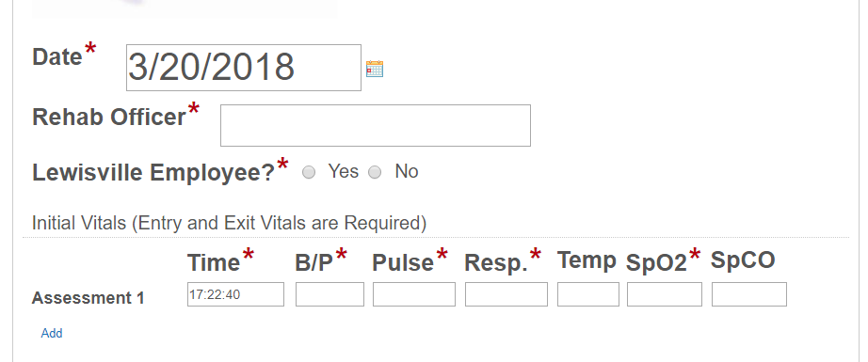Select No for Lewisville Employee
The width and height of the screenshot is (868, 362).
point(375,172)
